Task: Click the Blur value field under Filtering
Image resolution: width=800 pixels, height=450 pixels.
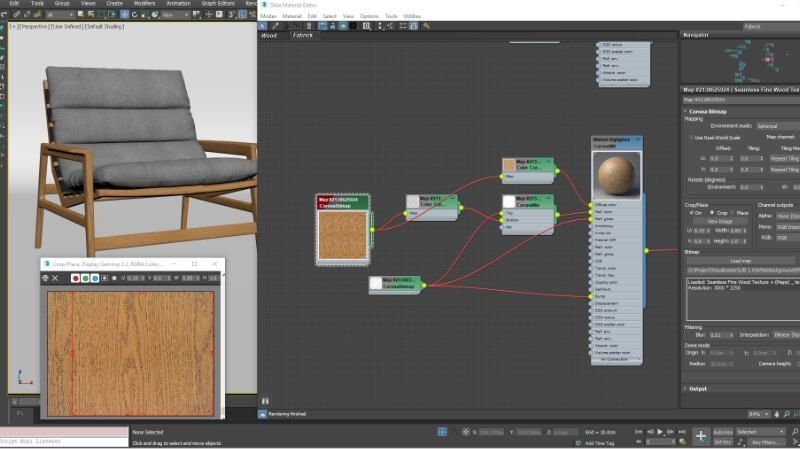Action: pos(720,335)
